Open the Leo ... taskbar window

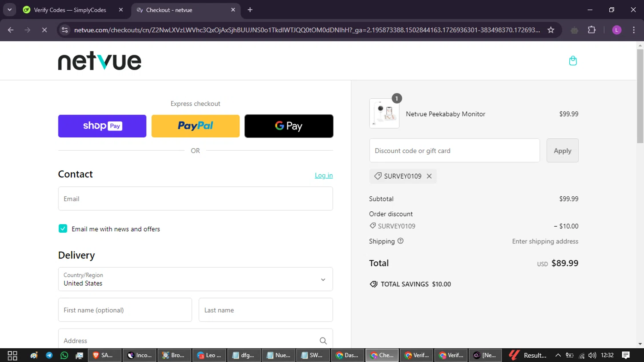[x=209, y=355]
